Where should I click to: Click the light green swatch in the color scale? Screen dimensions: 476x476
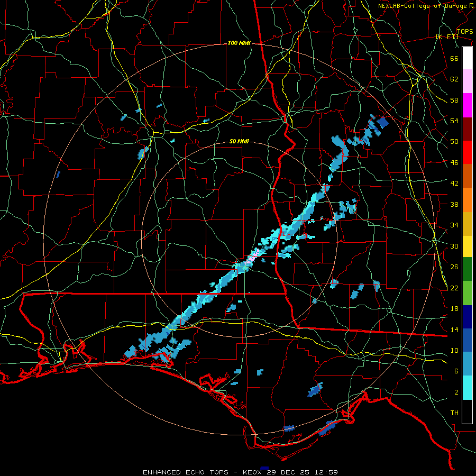[467, 293]
